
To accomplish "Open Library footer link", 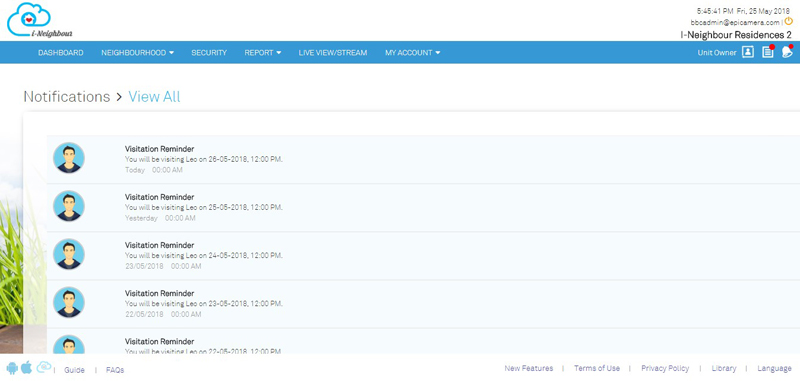I will pos(723,368).
